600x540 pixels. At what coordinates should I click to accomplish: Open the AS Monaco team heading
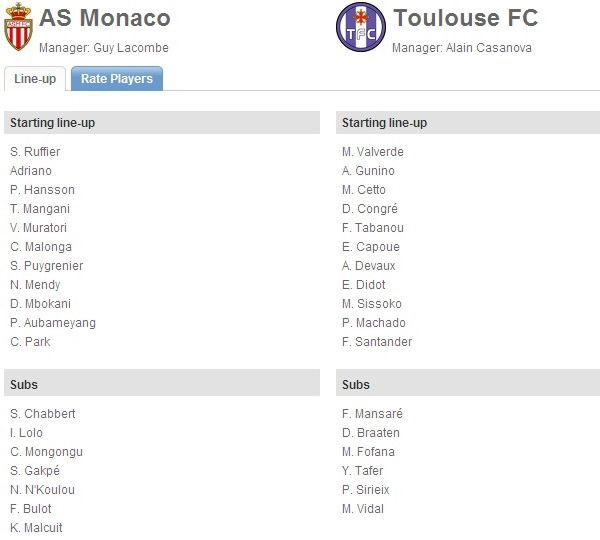105,18
